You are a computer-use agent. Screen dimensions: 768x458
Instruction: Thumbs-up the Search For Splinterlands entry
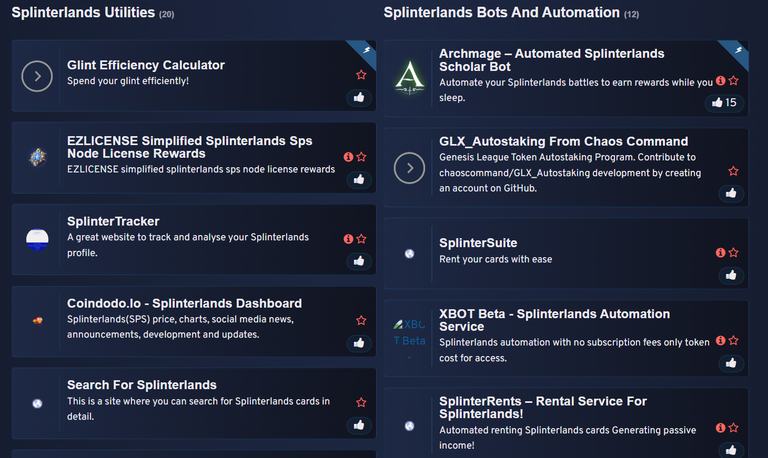359,425
